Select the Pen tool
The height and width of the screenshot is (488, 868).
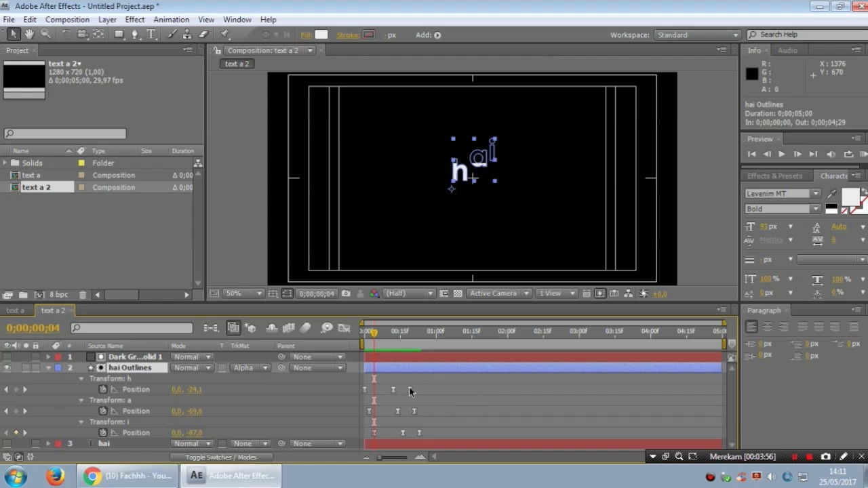click(135, 35)
